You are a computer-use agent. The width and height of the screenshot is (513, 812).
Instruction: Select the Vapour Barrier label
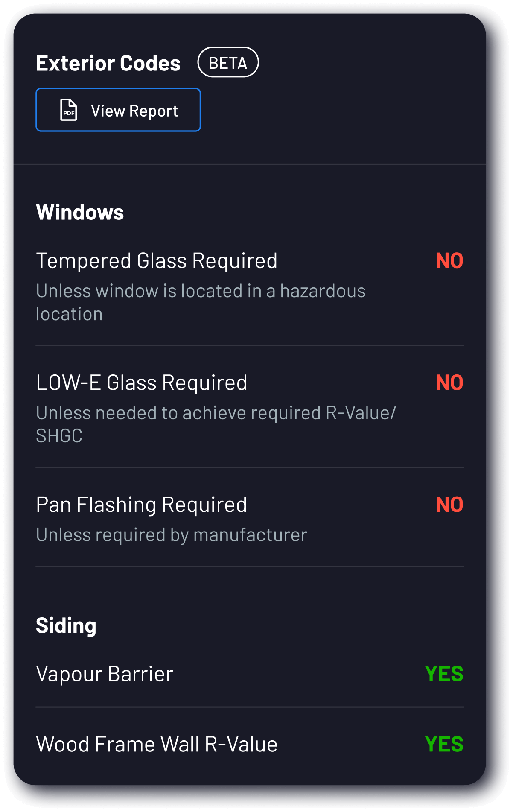[x=105, y=674]
